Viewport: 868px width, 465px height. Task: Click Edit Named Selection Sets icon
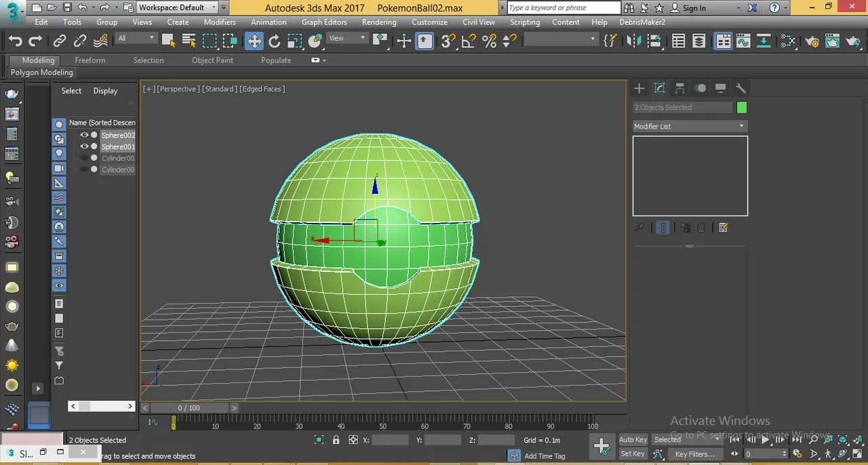click(610, 41)
